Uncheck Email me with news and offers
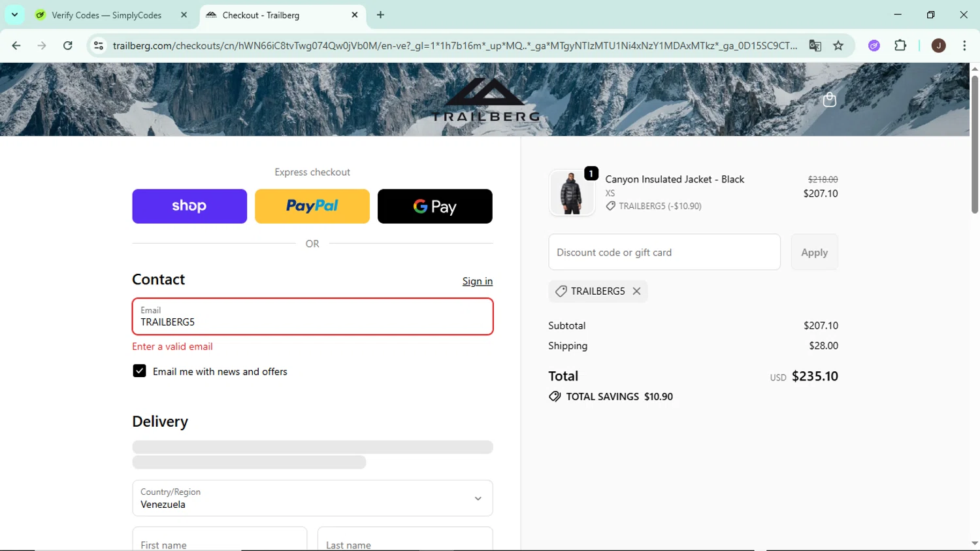The width and height of the screenshot is (980, 551). click(139, 371)
